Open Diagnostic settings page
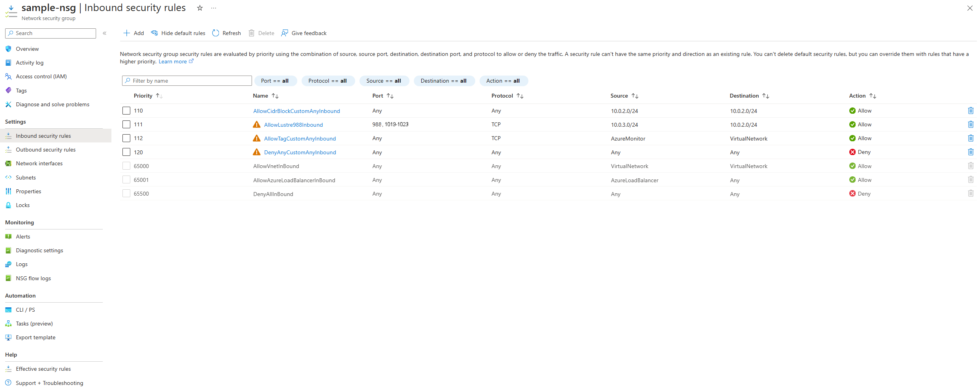This screenshot has width=980, height=392. click(39, 250)
